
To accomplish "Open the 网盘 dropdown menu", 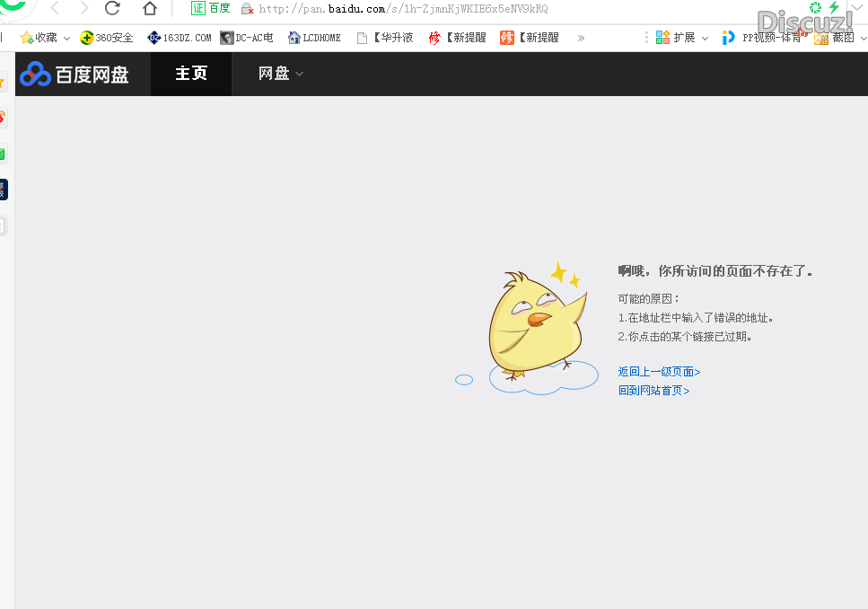I will [278, 74].
